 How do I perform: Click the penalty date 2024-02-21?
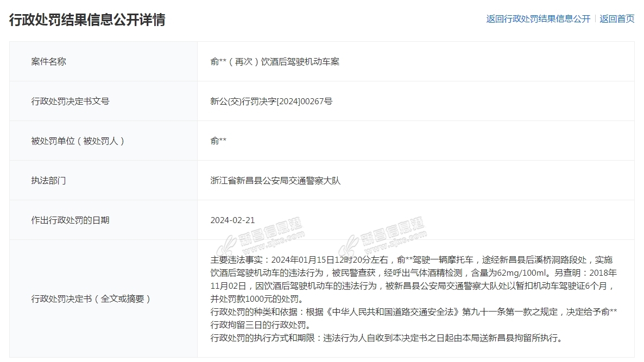232,220
